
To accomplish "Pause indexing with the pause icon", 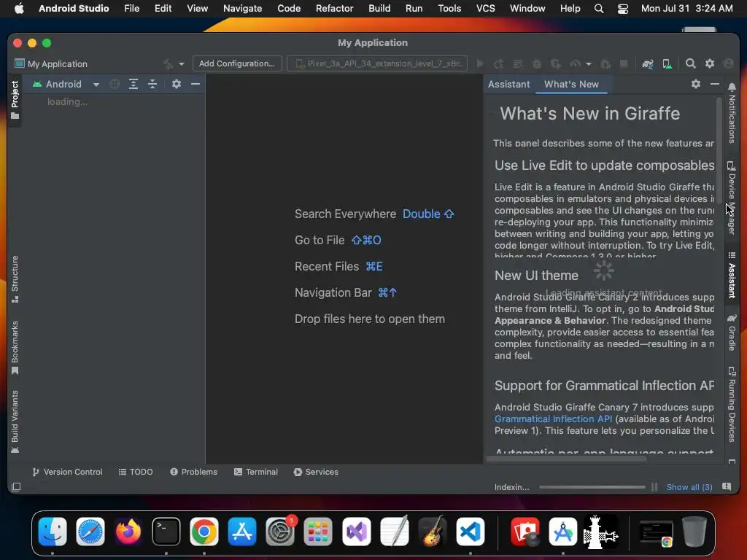I will (654, 487).
